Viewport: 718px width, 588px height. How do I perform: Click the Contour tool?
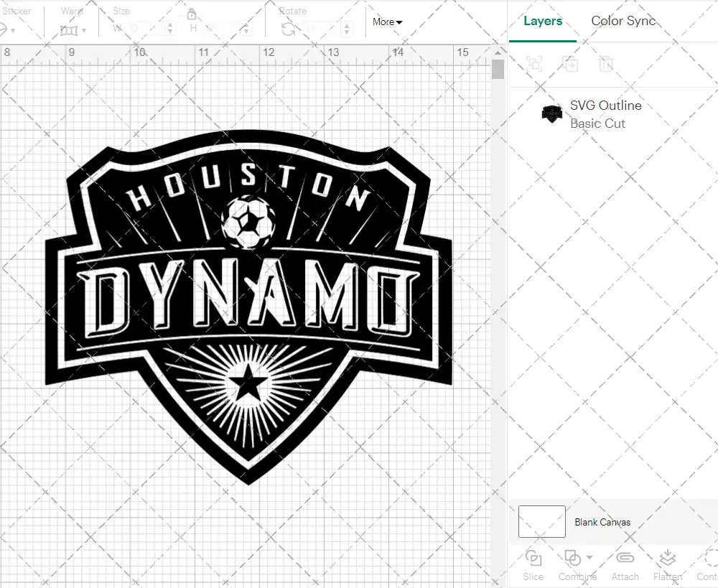pos(707,566)
